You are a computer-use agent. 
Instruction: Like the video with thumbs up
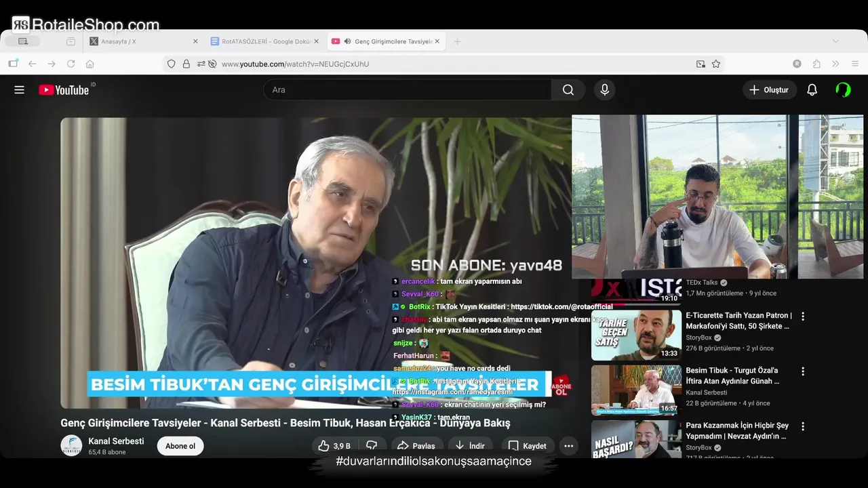[334, 446]
